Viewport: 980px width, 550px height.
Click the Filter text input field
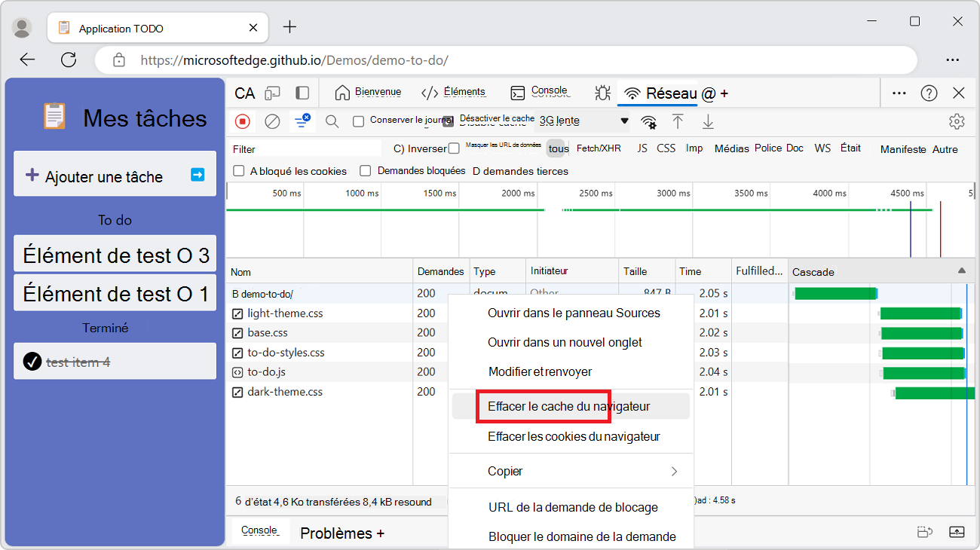[305, 149]
